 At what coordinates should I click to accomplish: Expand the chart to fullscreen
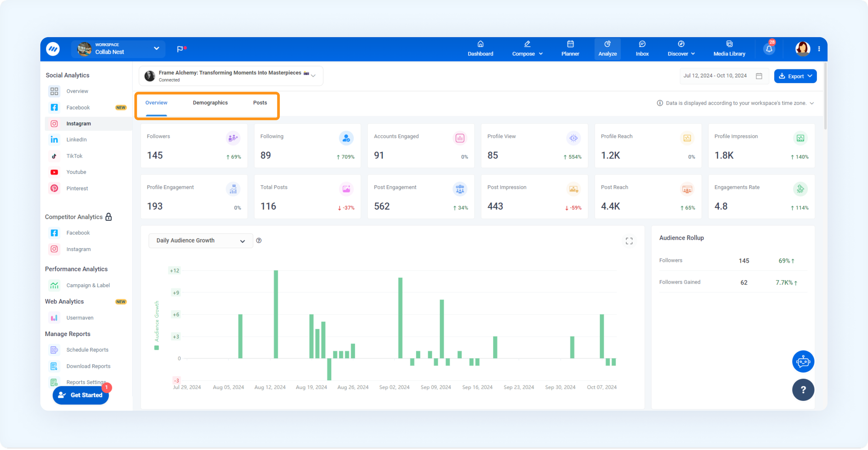tap(629, 241)
